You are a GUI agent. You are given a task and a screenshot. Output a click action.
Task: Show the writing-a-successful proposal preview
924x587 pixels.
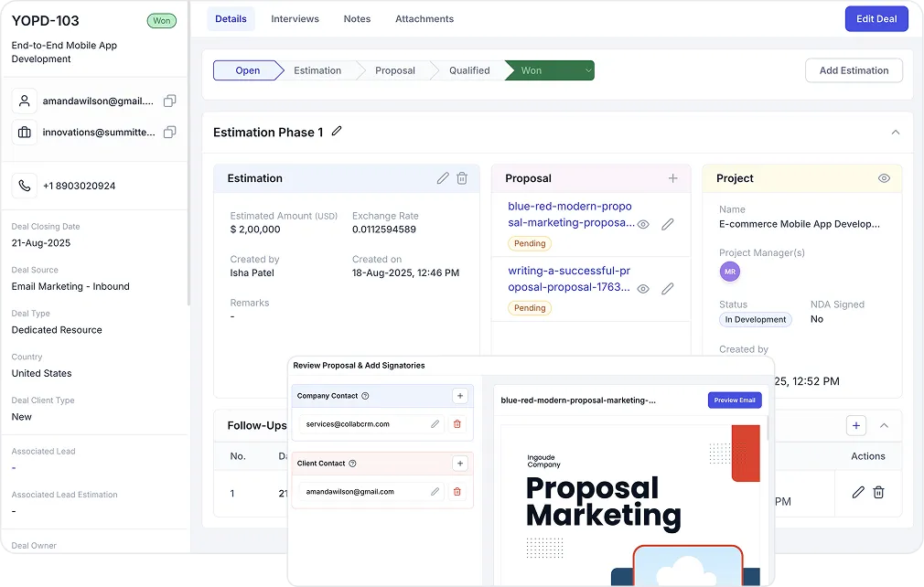(643, 287)
